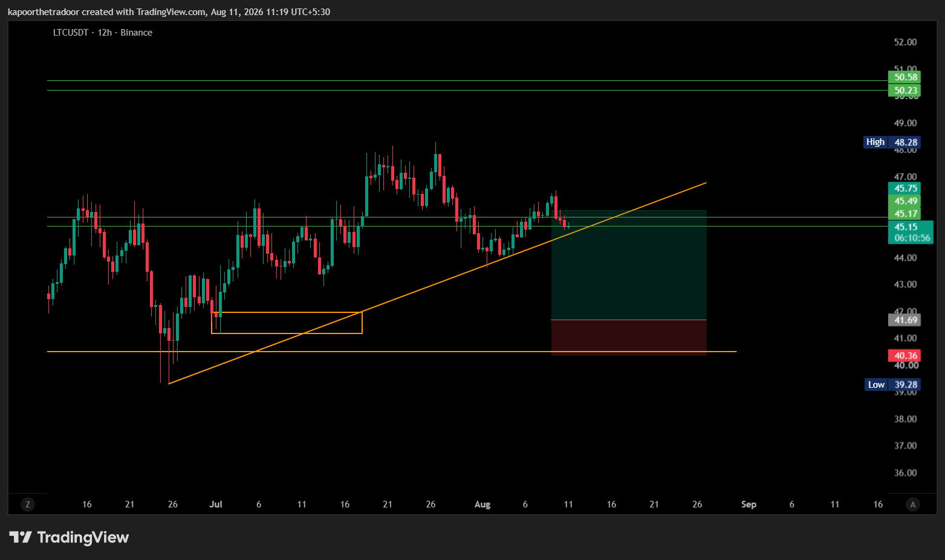
Task: Click the 38.00 price axis tick
Action: pyautogui.click(x=905, y=419)
